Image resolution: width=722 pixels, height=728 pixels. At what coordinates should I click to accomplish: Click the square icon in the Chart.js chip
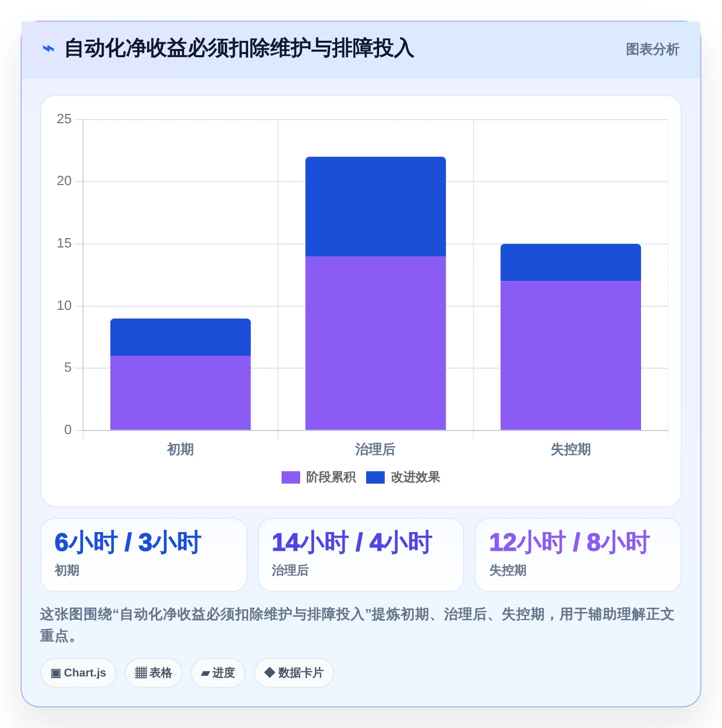point(56,673)
